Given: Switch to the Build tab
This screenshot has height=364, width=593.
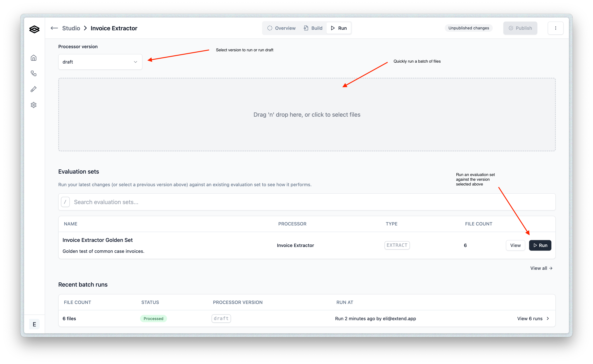Looking at the screenshot, I should point(313,28).
